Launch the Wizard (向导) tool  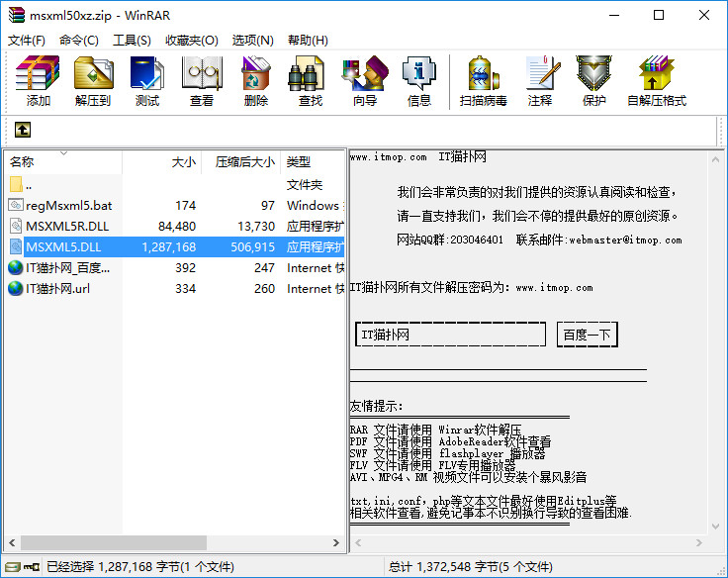(365, 73)
